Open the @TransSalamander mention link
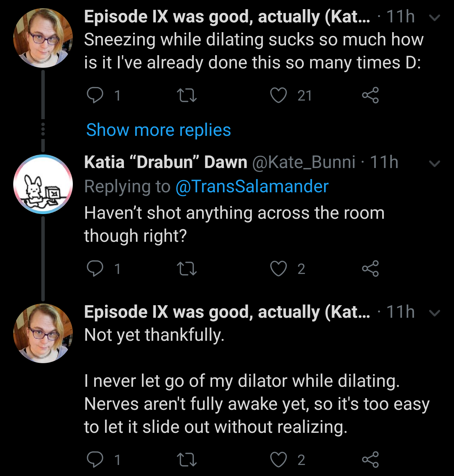454x476 pixels. (252, 186)
